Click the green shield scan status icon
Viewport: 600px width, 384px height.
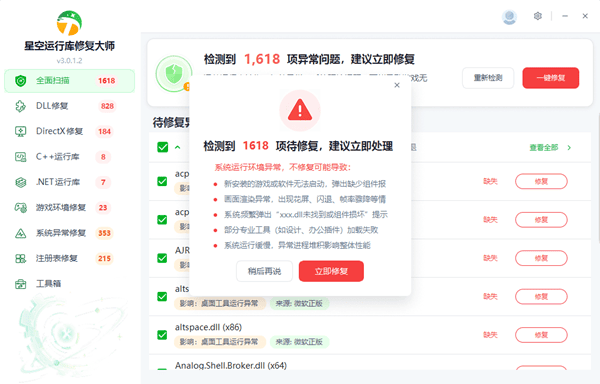point(174,73)
